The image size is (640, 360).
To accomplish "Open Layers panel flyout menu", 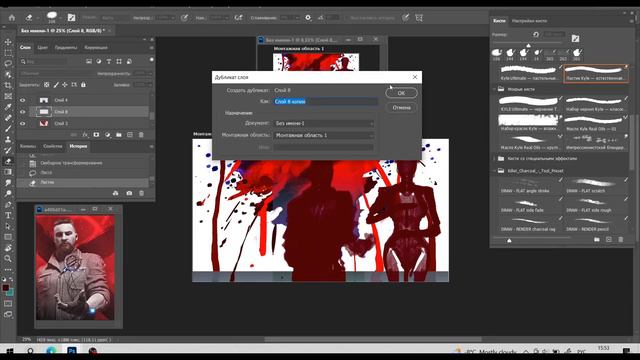I will [151, 48].
